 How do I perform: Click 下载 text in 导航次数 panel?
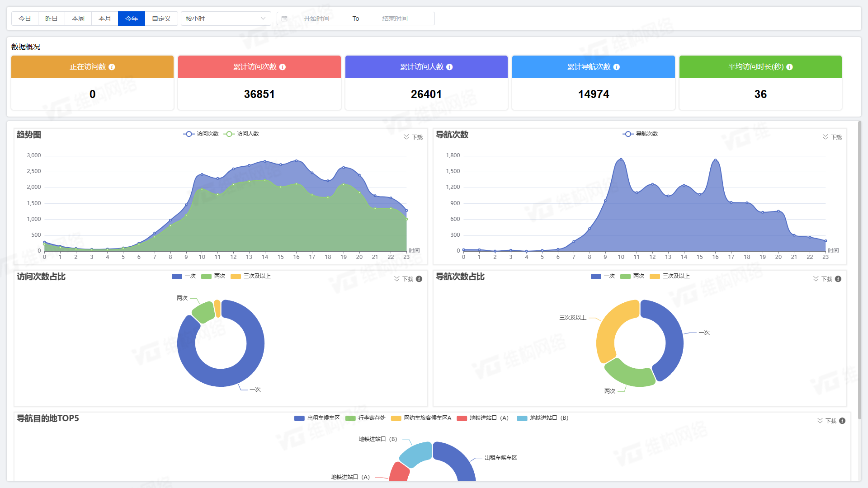tap(836, 137)
